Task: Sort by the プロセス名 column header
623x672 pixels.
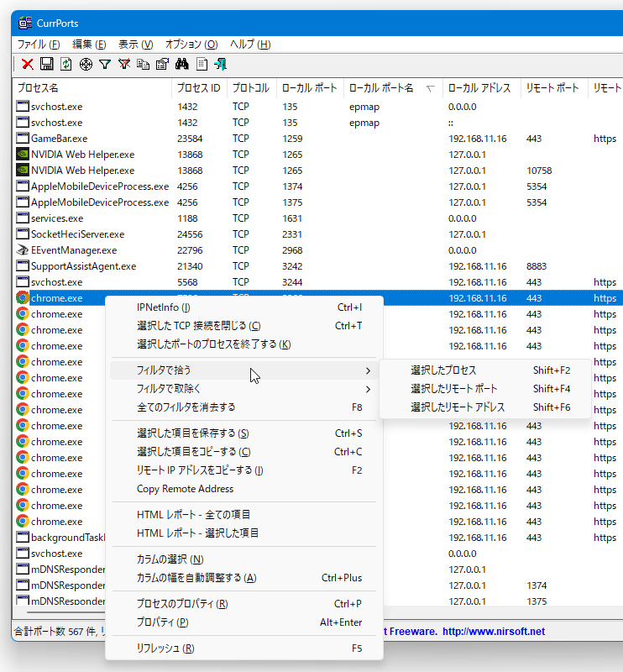Action: (x=92, y=88)
